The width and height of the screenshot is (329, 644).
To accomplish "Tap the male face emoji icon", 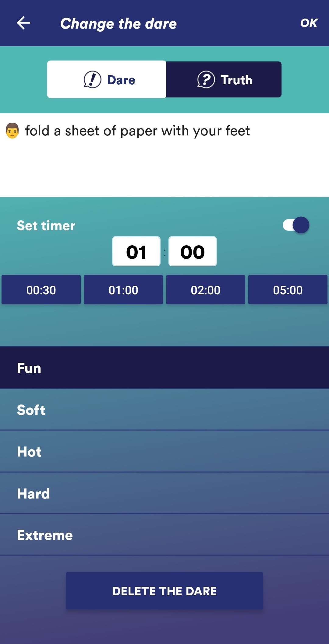I will [x=12, y=131].
